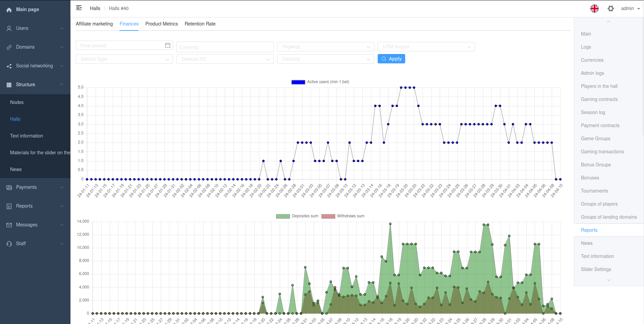Click the calendar icon in Time period field
The image size is (644, 324).
168,45
